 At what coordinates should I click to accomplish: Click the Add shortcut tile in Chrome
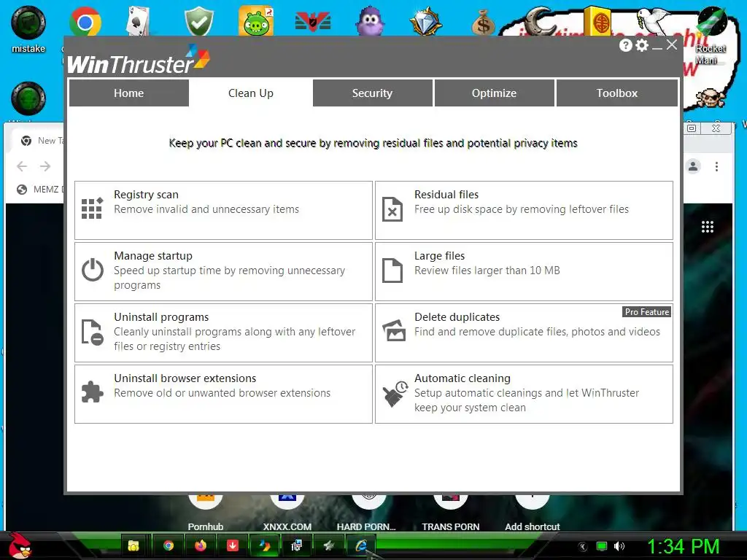tap(532, 513)
